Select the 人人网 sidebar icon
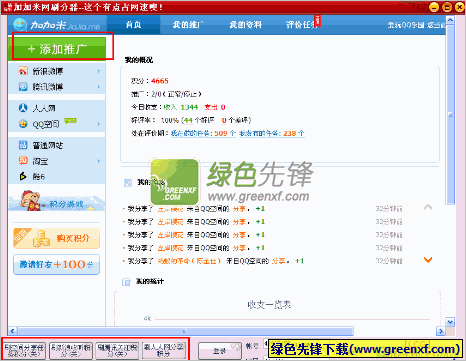The image size is (466, 361). [x=23, y=108]
